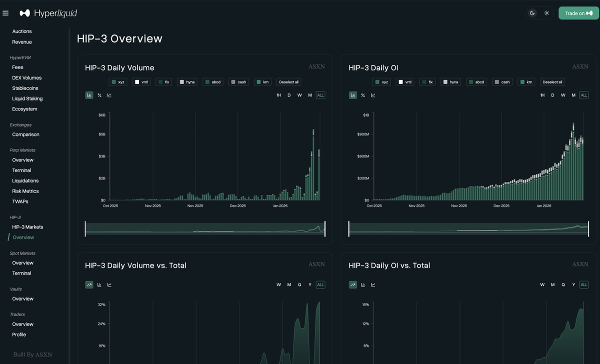
Task: Select line chart view in Daily Volume
Action: click(109, 95)
